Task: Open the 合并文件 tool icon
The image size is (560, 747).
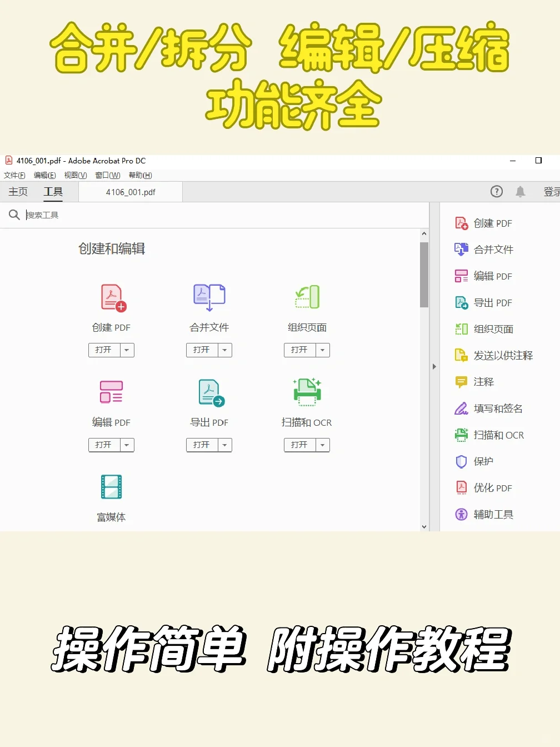Action: [x=209, y=297]
